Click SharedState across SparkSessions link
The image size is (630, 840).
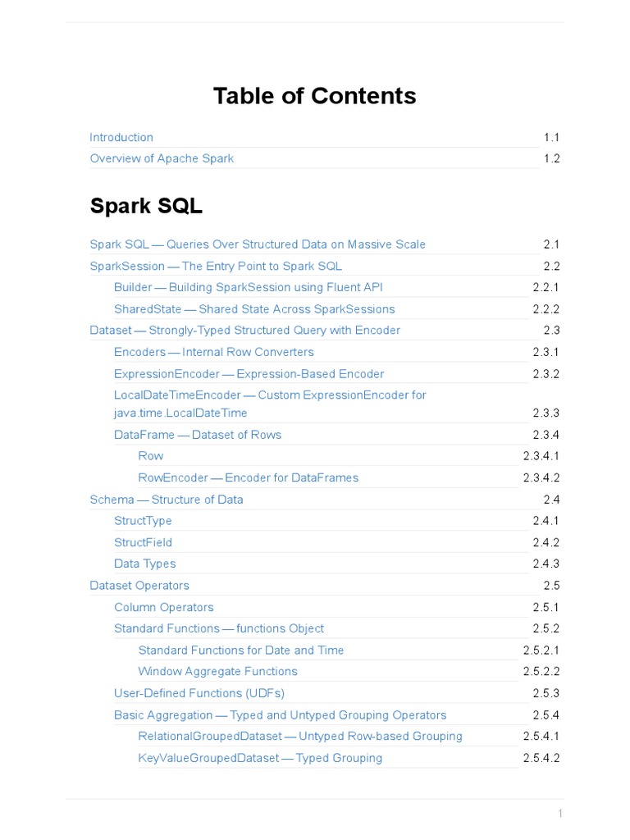pyautogui.click(x=254, y=309)
